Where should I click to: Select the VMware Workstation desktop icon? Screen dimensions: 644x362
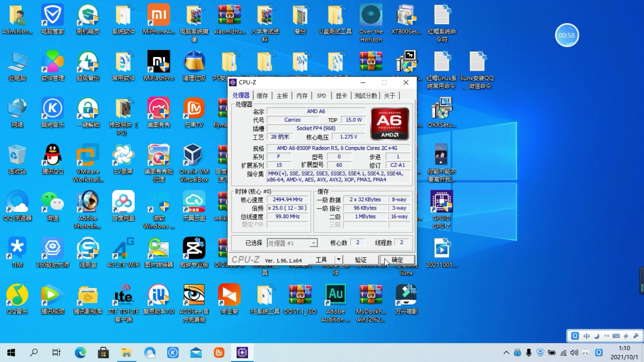click(88, 163)
